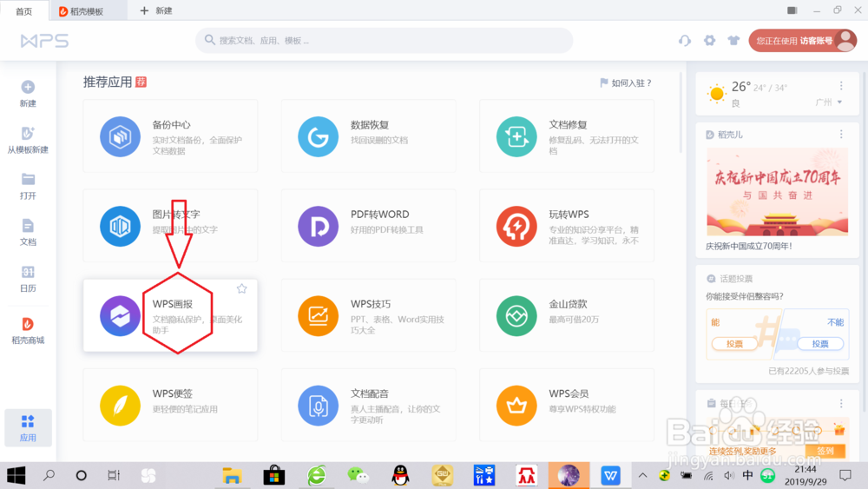The image size is (868, 489).
Task: Vote 能 with the left 投票 button
Action: pyautogui.click(x=734, y=344)
